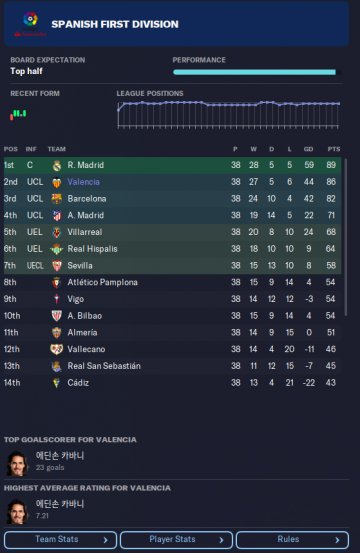Click the Sevilla club badge
Screen dimensions: 360x553
(56, 266)
